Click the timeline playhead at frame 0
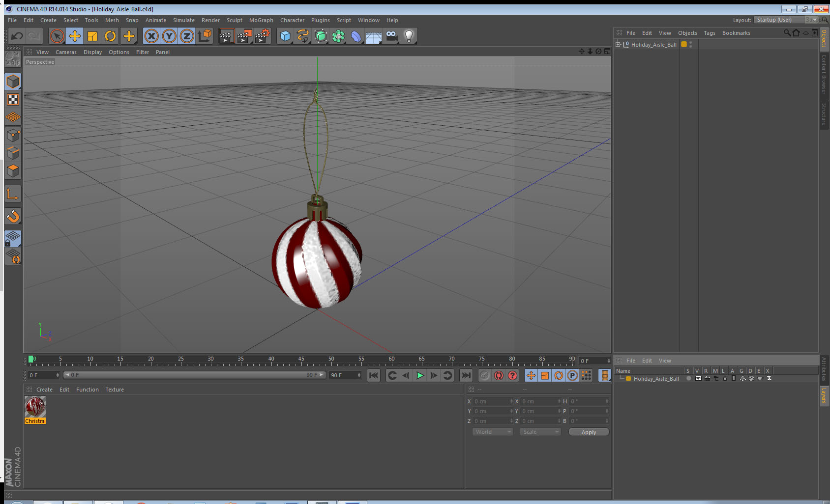 point(31,359)
